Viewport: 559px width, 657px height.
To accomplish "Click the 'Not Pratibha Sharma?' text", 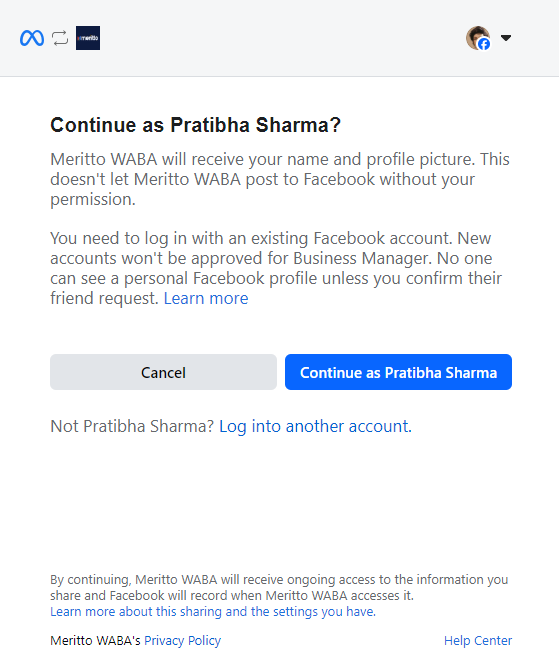I will (x=132, y=427).
